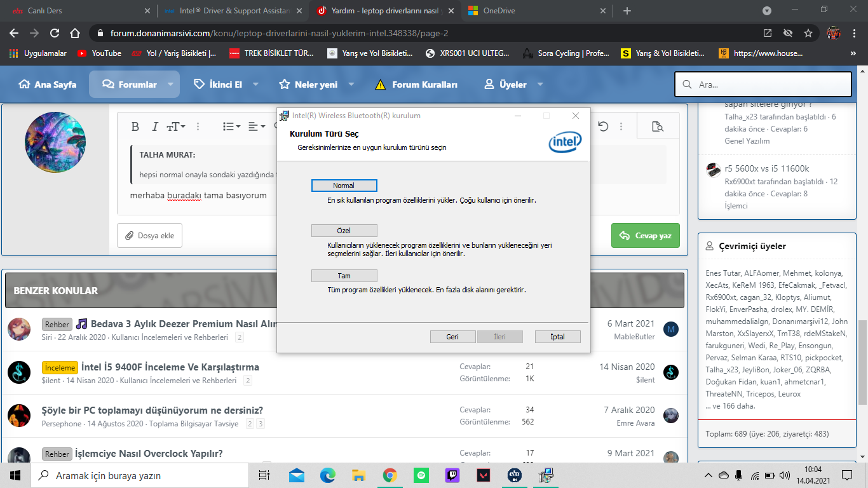The image size is (868, 488).
Task: Open the Forumlar navigation item
Action: point(129,85)
